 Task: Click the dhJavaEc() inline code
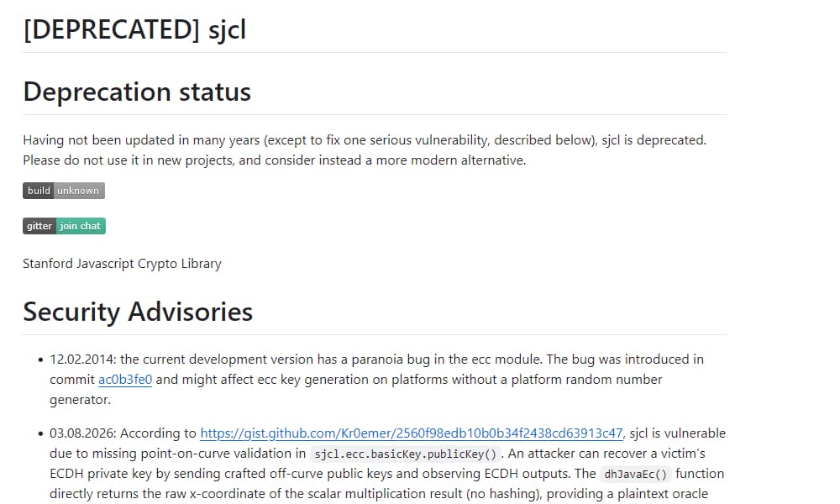(635, 475)
